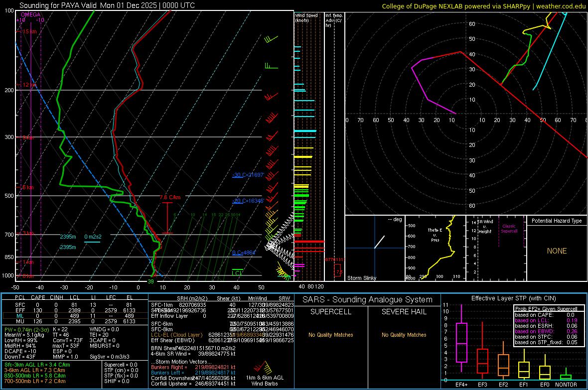Screen dimensions: 588x390
Task: Click the -30 C=21697' level label
Action: [x=248, y=175]
